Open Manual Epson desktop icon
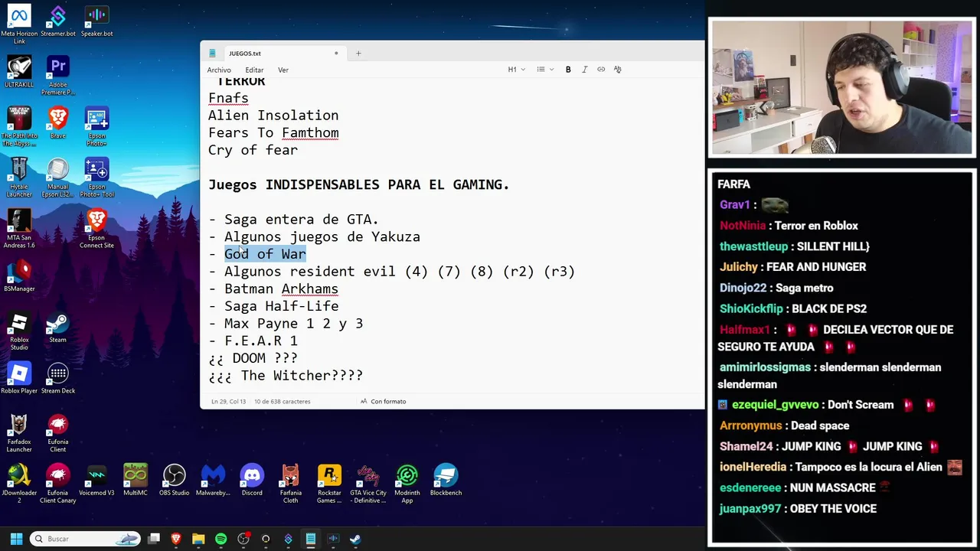The height and width of the screenshot is (551, 980). click(57, 178)
